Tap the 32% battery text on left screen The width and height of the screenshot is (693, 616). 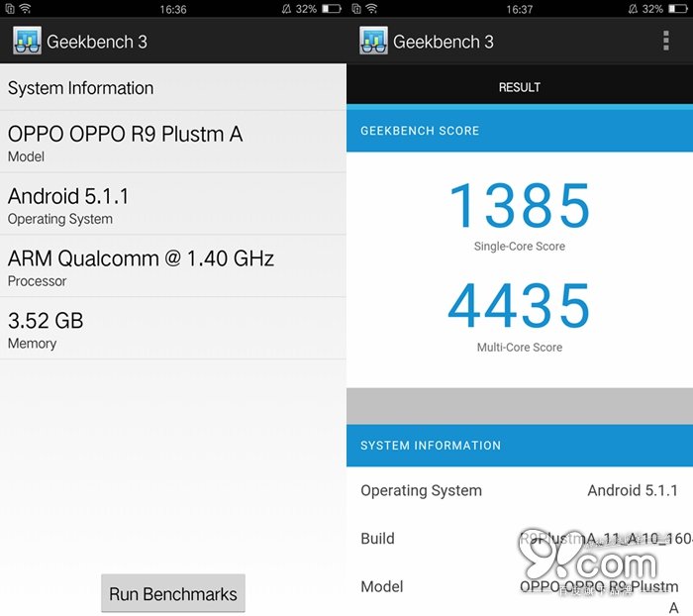pos(306,9)
